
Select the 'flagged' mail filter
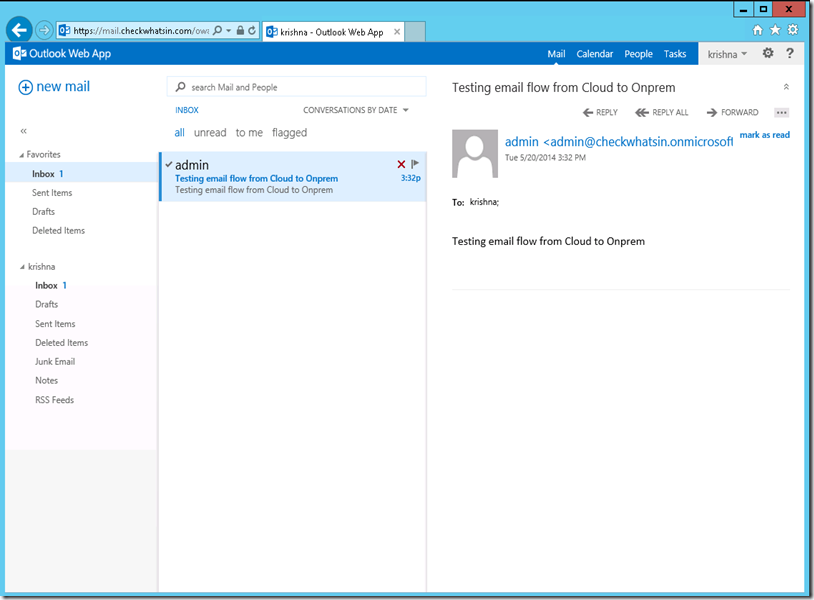point(289,133)
